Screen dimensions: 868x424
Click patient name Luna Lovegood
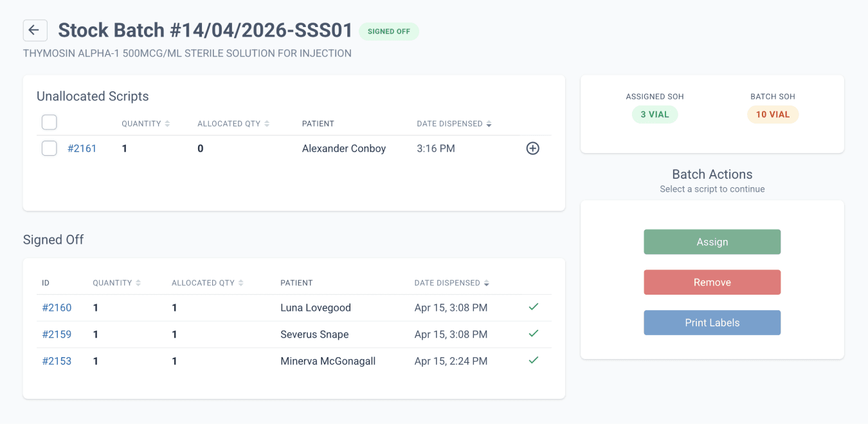(x=316, y=308)
